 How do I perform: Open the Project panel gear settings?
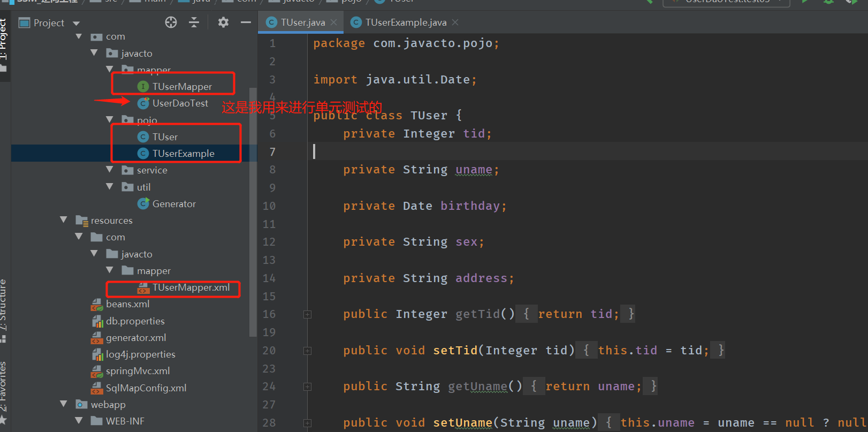point(223,22)
